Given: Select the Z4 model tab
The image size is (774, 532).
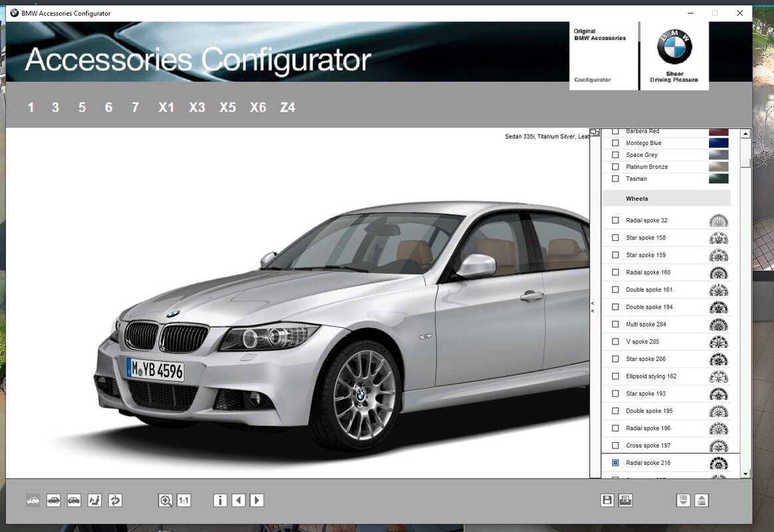Looking at the screenshot, I should 288,107.
